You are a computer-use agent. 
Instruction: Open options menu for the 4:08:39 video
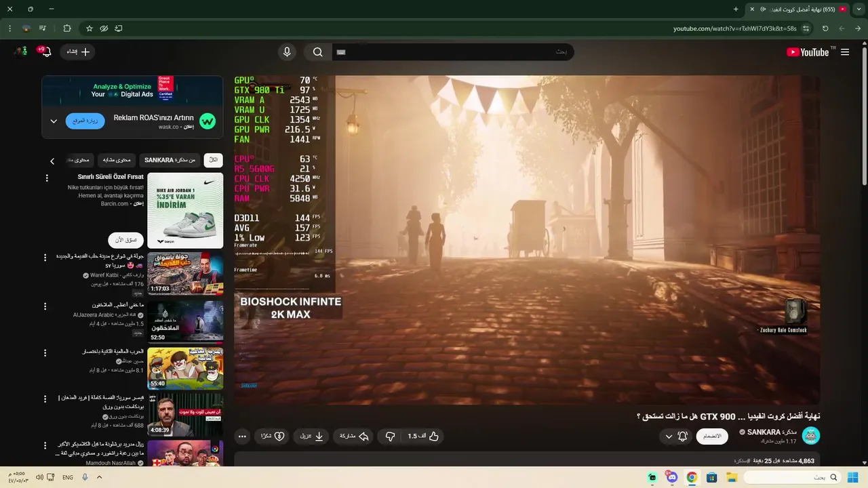click(45, 399)
